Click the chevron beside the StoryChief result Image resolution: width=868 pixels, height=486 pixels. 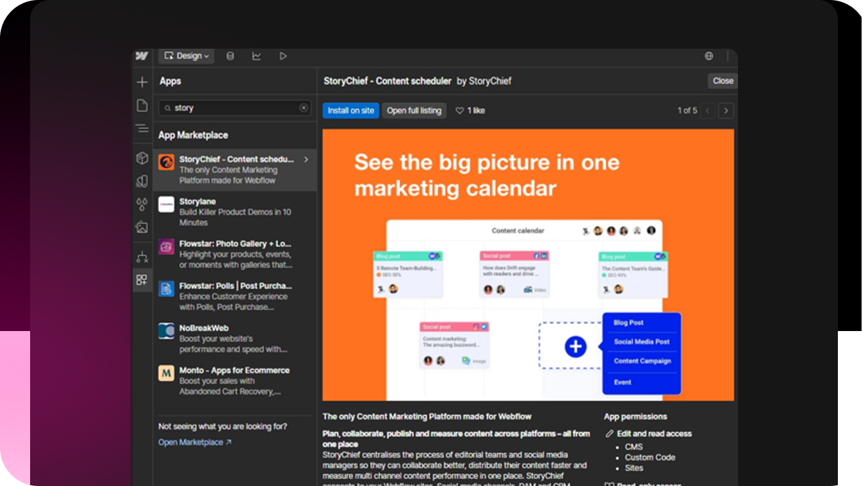[x=306, y=159]
